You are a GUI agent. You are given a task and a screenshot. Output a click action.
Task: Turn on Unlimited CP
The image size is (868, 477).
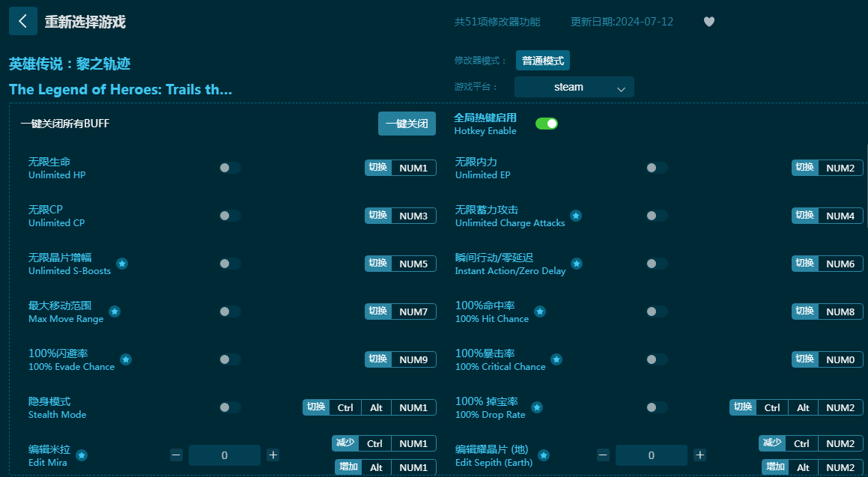pyautogui.click(x=230, y=216)
